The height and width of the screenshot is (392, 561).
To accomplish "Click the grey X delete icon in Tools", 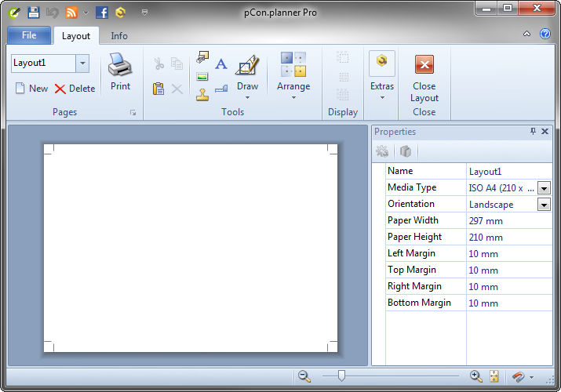I will (x=177, y=89).
